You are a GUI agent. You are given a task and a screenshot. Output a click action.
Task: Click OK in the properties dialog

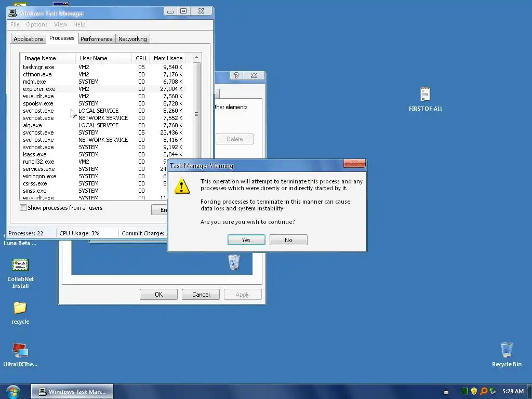click(x=158, y=295)
